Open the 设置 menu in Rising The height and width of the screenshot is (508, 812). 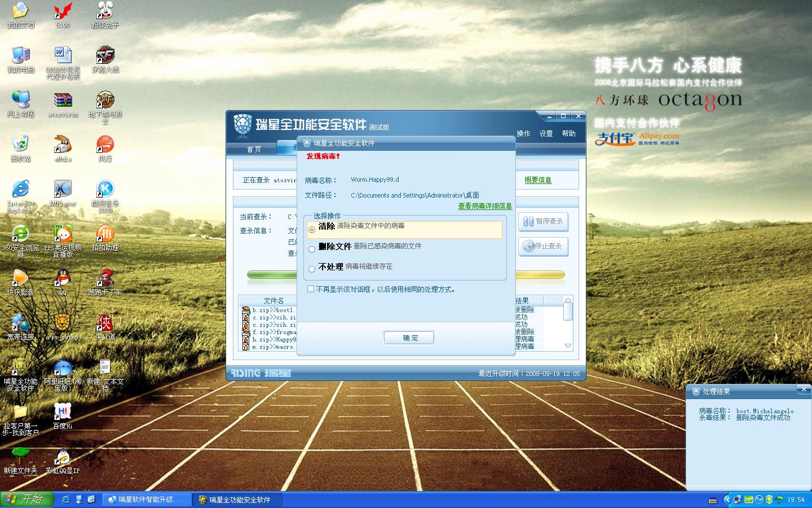click(x=546, y=134)
